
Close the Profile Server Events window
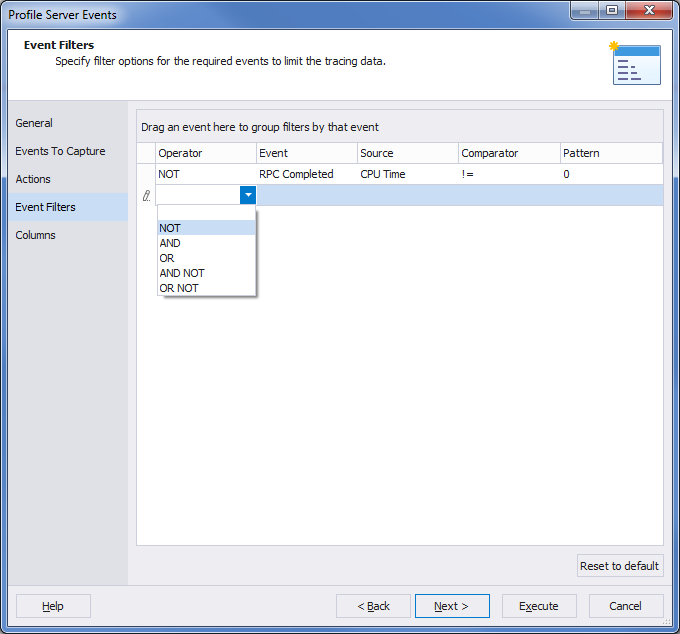pos(649,10)
